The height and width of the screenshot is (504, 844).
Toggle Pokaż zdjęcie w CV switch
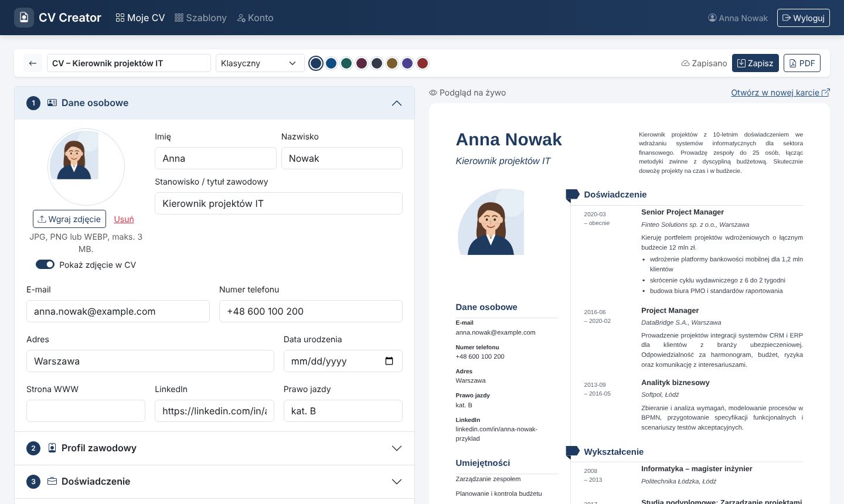(45, 264)
